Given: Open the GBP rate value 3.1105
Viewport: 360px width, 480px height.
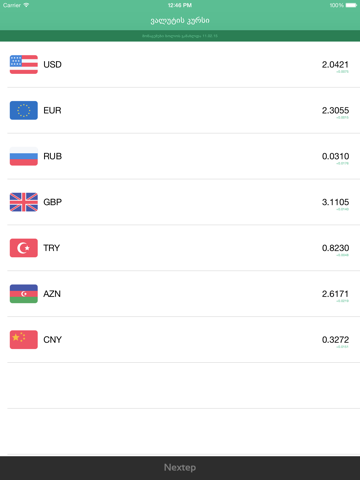Looking at the screenshot, I should [335, 202].
